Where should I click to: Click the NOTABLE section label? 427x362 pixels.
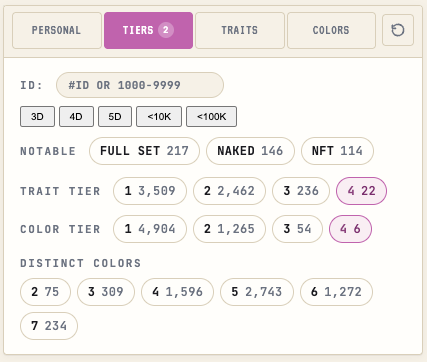coord(48,151)
